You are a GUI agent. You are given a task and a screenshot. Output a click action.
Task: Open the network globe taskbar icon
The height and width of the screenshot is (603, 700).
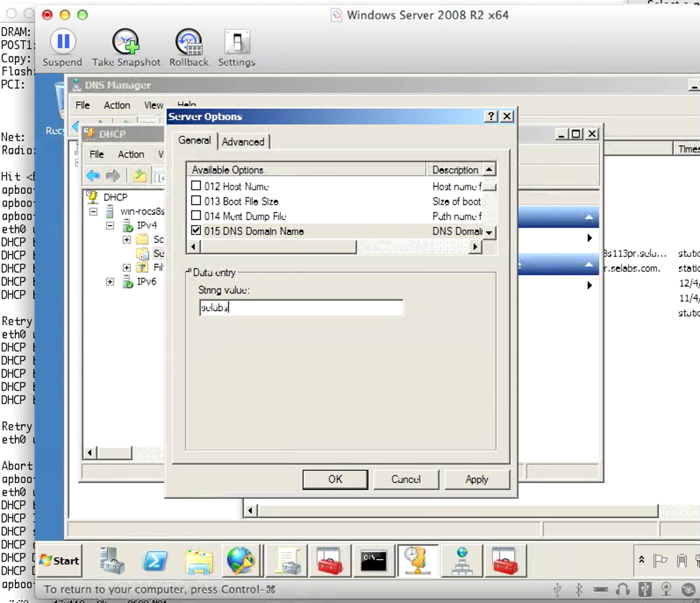462,560
